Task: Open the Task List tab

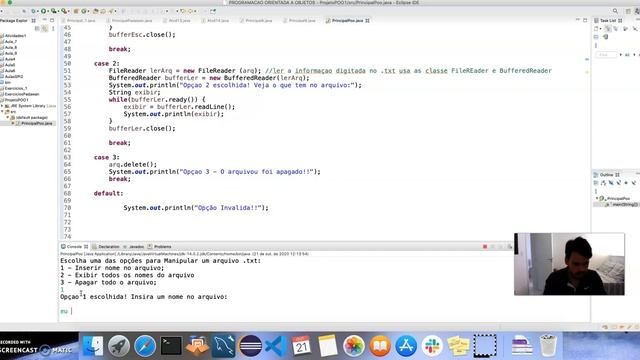Action: click(x=608, y=20)
